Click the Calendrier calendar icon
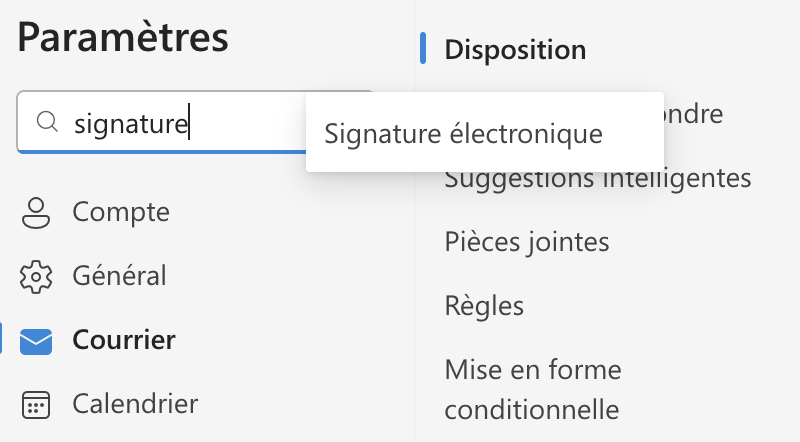 36,405
